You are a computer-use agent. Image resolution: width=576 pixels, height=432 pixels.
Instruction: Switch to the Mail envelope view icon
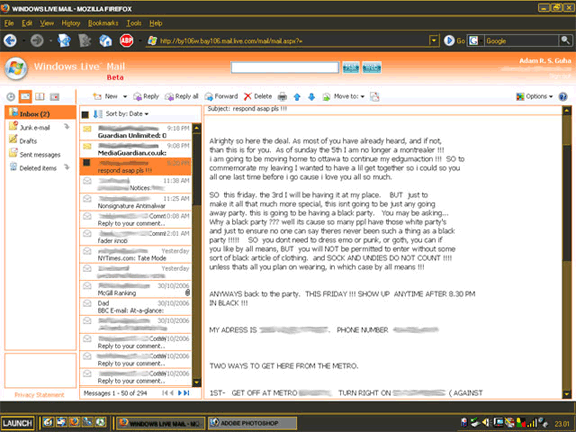(25, 97)
